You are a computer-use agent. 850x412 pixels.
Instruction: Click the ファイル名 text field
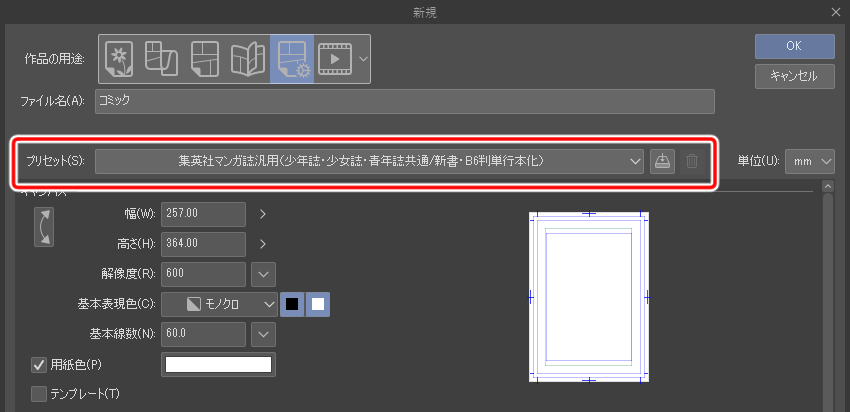pos(404,101)
